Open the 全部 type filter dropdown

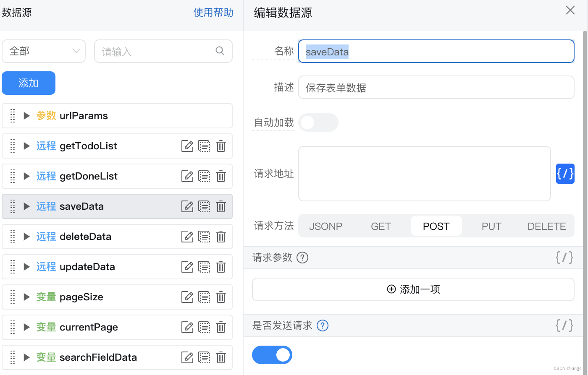(x=44, y=51)
